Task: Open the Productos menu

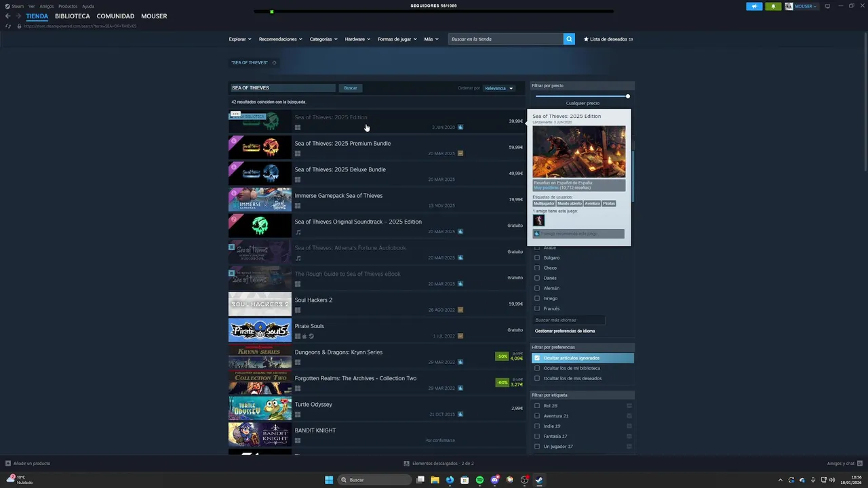Action: pos(68,6)
